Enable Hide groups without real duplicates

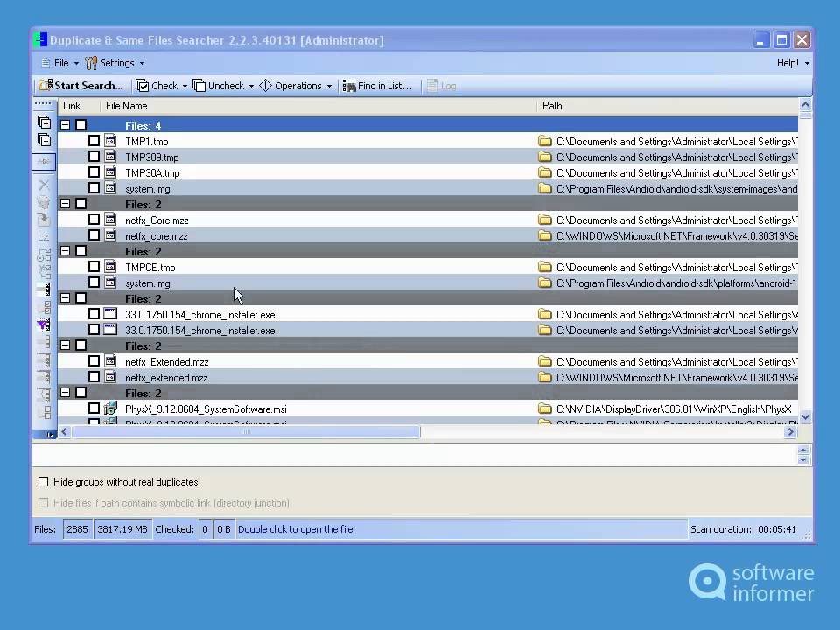[x=44, y=482]
